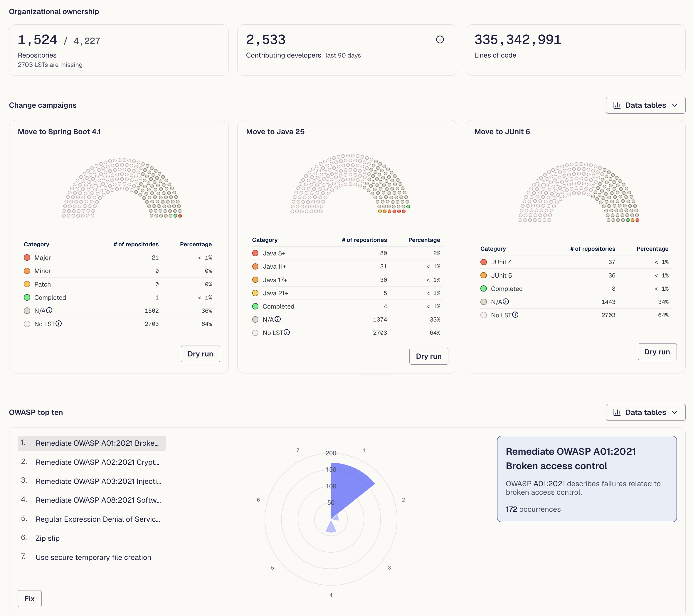Select Use secure temporary file creation item
Image resolution: width=693 pixels, height=616 pixels.
92,557
